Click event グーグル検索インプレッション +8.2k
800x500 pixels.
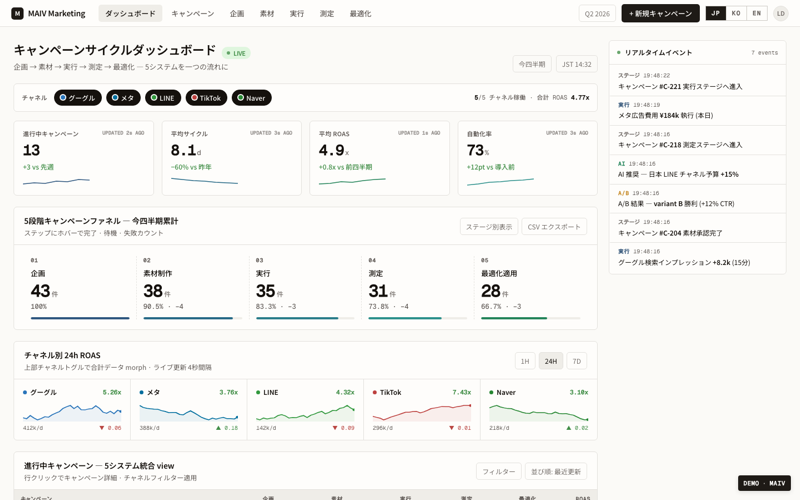(697, 257)
